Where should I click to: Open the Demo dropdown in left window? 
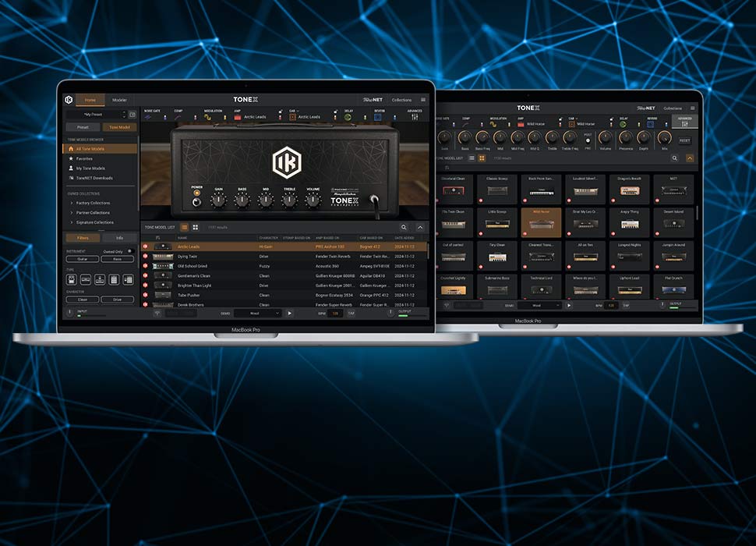click(257, 314)
